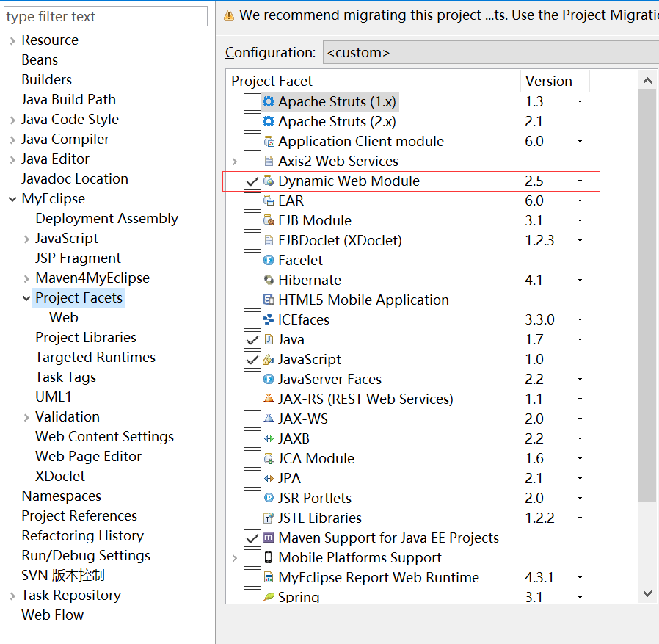659x644 pixels.
Task: Select Deployment Assembly in the tree
Action: tap(106, 219)
